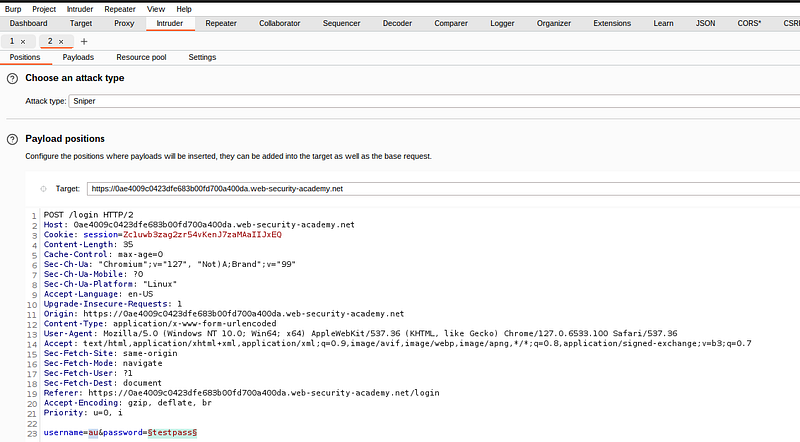This screenshot has height=442, width=800.
Task: Select the Positions sub-tab
Action: [x=25, y=57]
